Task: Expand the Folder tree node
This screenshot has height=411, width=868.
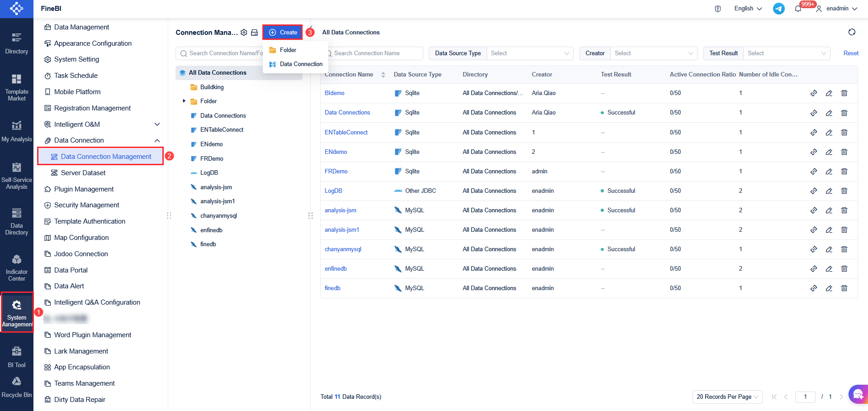Action: click(184, 101)
